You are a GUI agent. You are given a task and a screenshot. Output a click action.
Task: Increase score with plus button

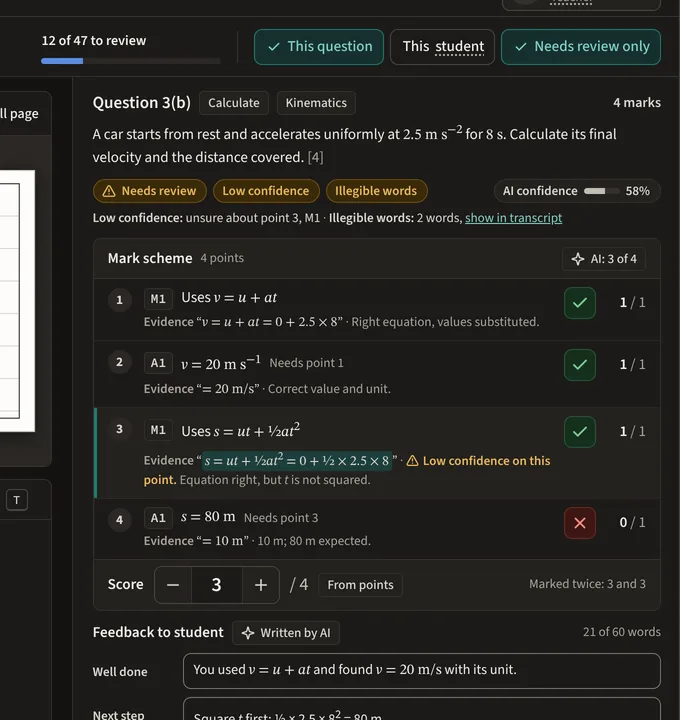coord(261,585)
